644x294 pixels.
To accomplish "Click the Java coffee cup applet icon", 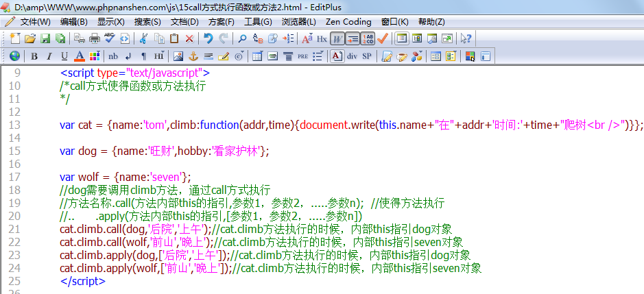I will click(401, 56).
